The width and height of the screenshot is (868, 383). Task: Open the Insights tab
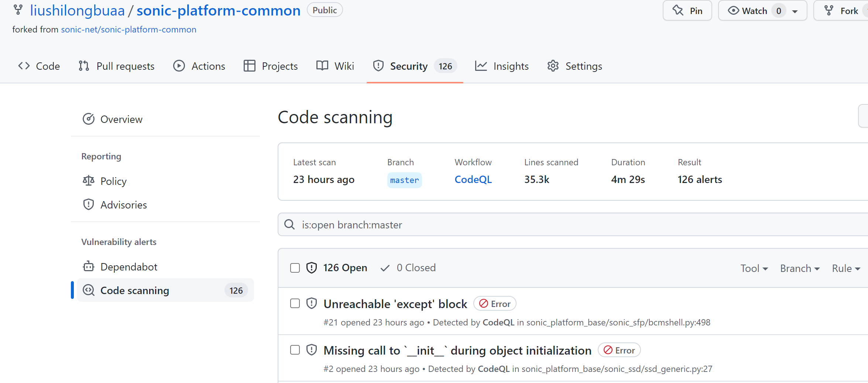tap(502, 66)
